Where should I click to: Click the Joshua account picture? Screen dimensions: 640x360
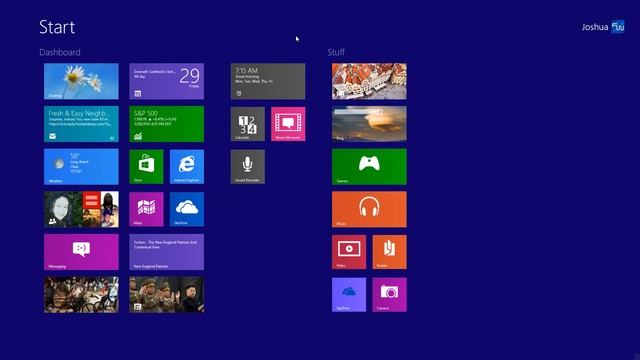pyautogui.click(x=618, y=27)
